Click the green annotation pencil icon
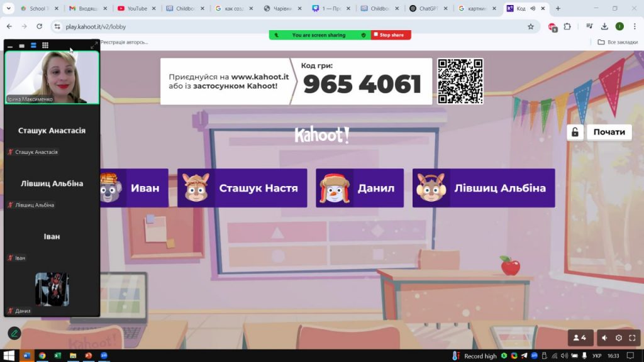644x362 pixels. pos(14,333)
